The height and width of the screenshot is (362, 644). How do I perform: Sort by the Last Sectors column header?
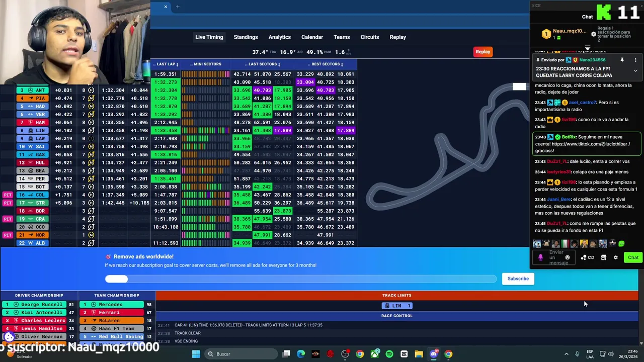264,64
